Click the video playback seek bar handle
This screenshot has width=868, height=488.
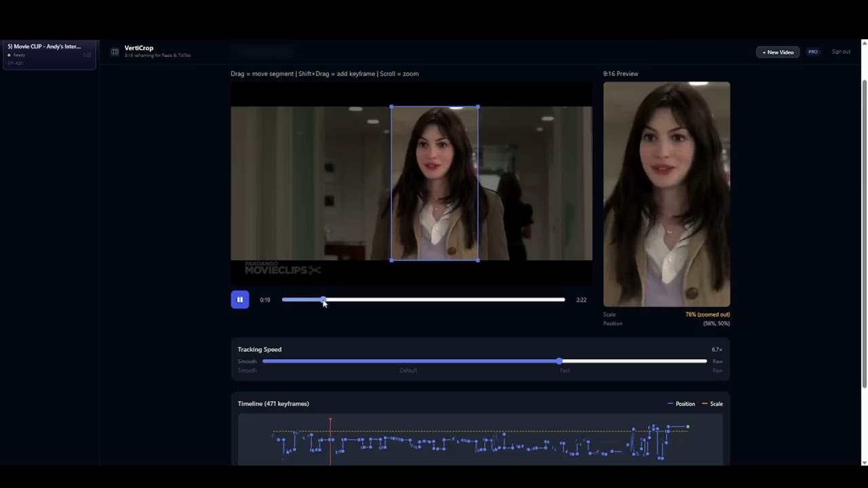point(323,300)
